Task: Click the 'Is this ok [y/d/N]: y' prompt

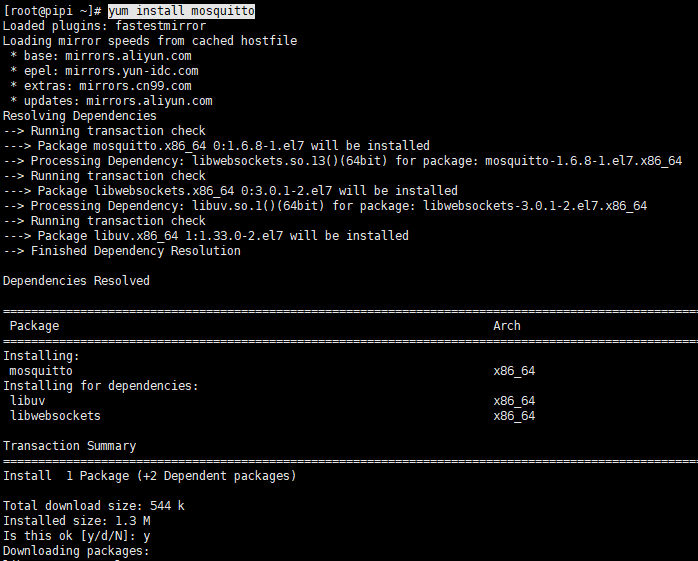Action: click(x=77, y=536)
